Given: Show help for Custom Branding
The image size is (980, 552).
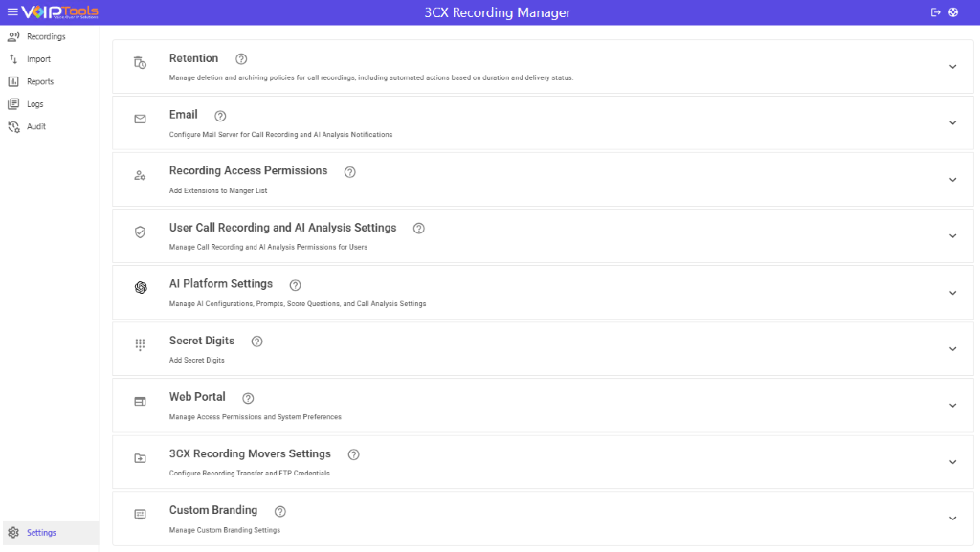Looking at the screenshot, I should [x=280, y=512].
